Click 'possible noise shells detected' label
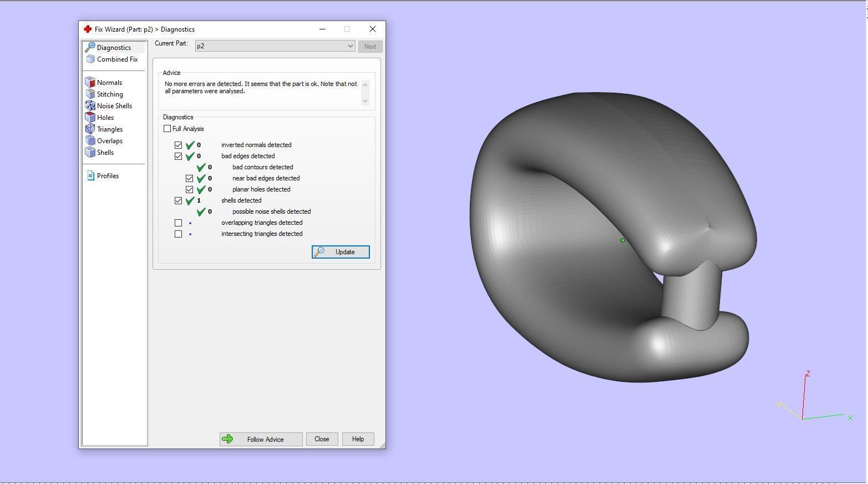 [x=271, y=212]
